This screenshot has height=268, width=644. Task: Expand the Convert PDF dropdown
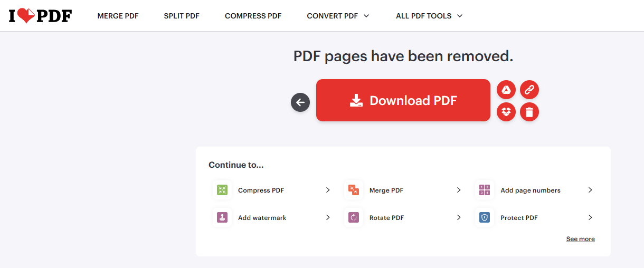[338, 16]
